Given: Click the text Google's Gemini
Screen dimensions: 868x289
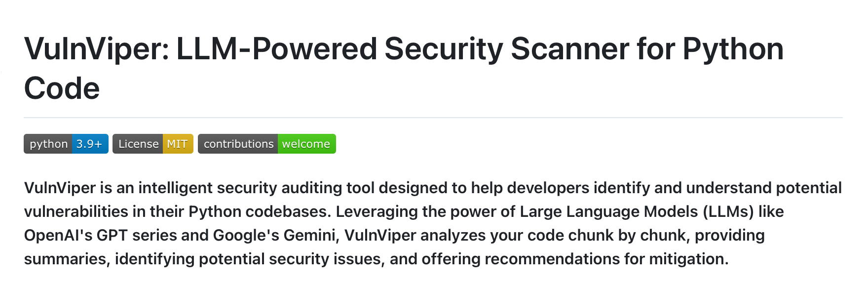Looking at the screenshot, I should coord(274,235).
